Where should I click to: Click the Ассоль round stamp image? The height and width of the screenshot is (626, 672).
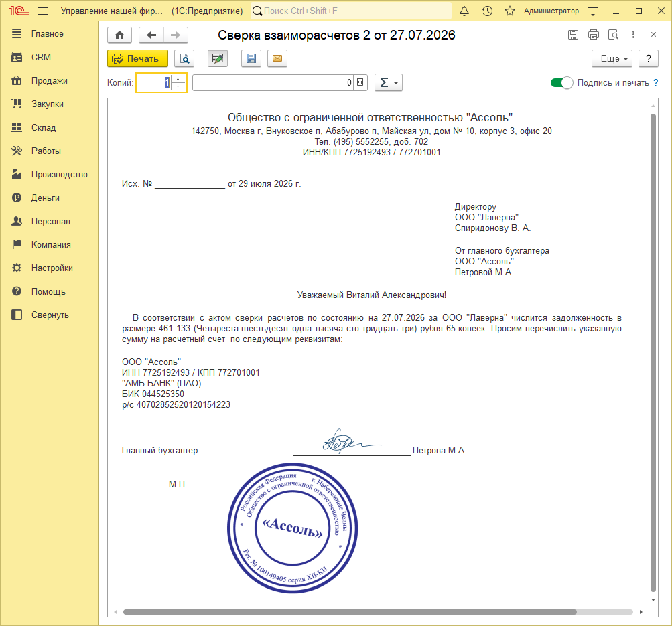(293, 528)
